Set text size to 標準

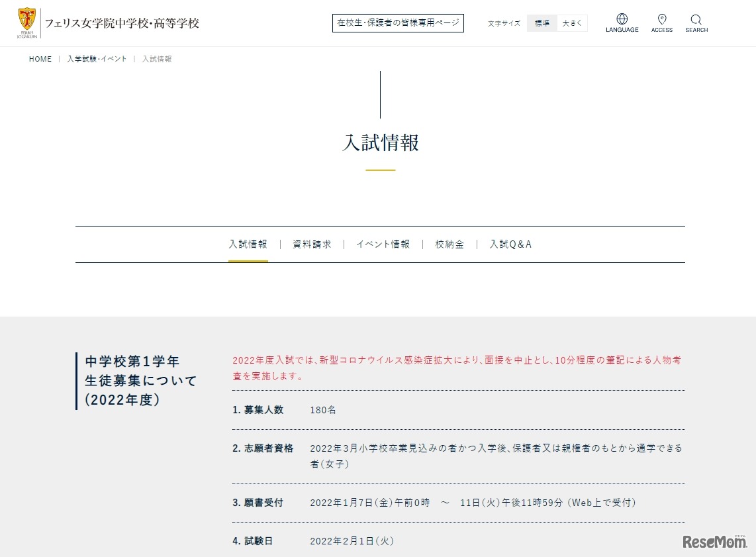pyautogui.click(x=542, y=23)
